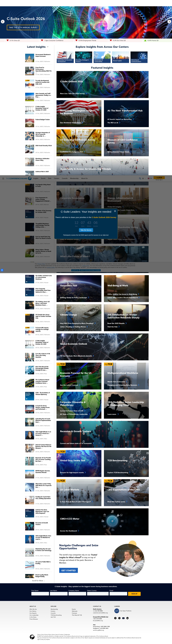Click into Email input field
Viewport: 172px width, 644px height.
click(x=118, y=594)
